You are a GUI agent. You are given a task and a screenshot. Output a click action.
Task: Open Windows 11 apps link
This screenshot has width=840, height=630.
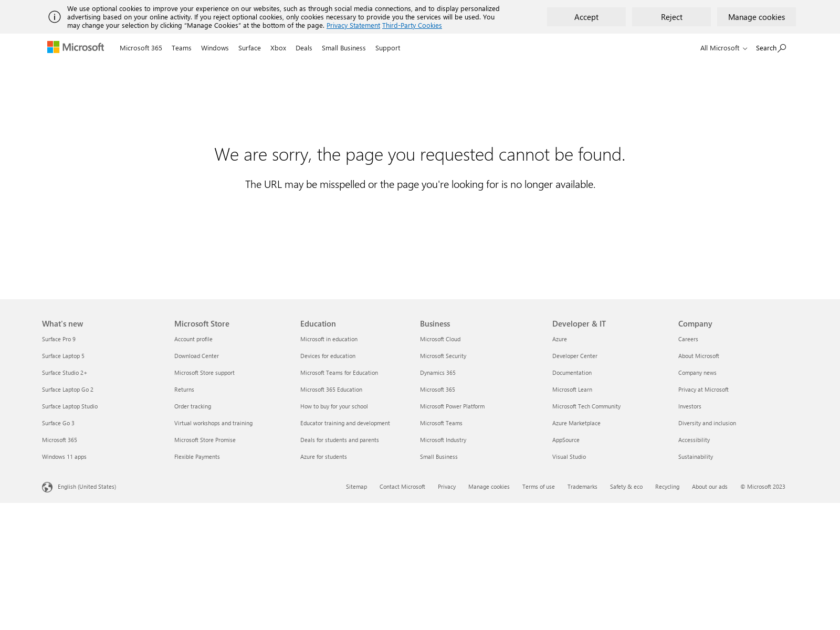pyautogui.click(x=64, y=457)
